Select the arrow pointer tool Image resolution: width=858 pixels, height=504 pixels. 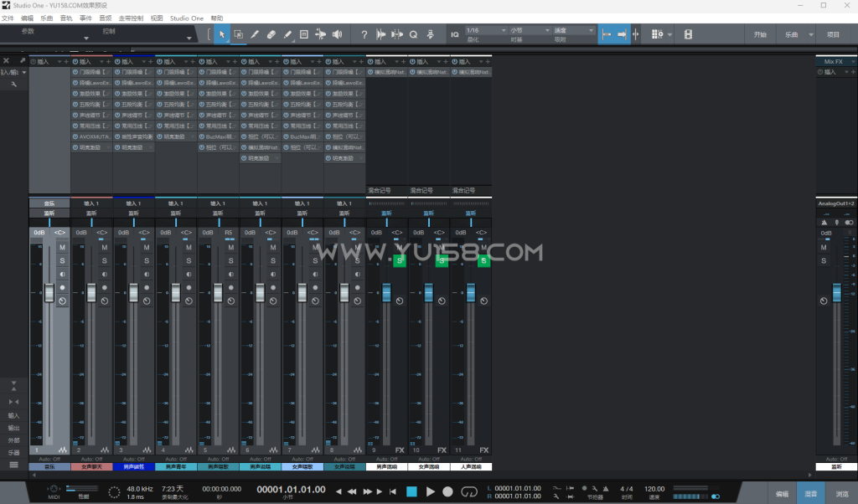[x=222, y=34]
